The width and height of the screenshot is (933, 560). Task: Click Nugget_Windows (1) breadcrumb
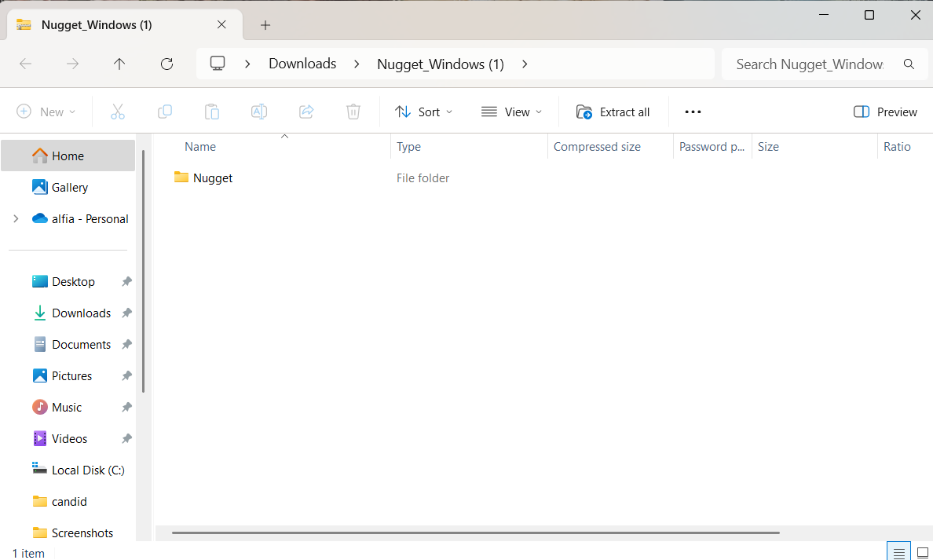[x=441, y=64]
